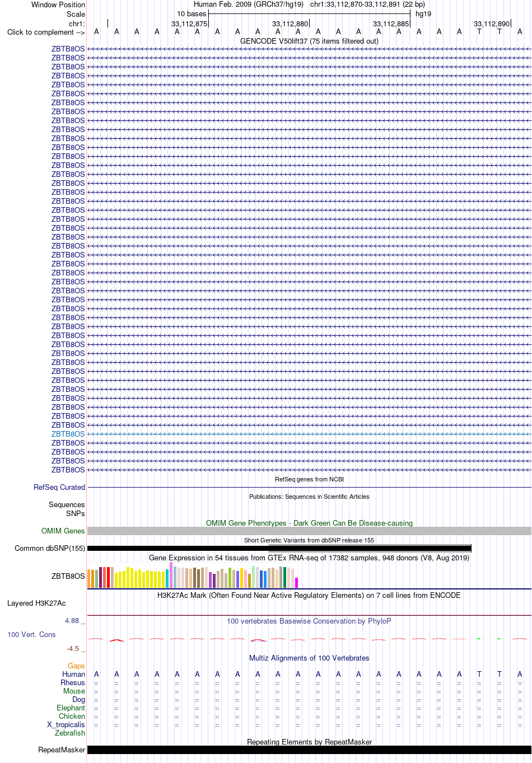The width and height of the screenshot is (532, 763).
Task: Open 100 vertebrates PhyloP conservation title
Action: pos(309,621)
